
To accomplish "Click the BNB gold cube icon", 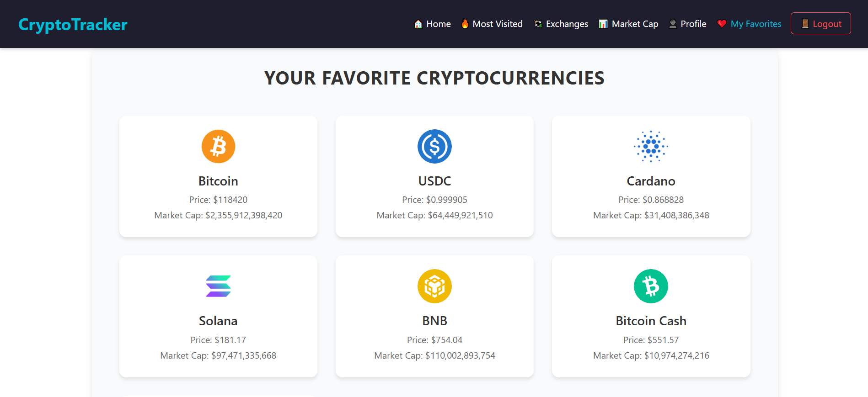I will (x=434, y=286).
